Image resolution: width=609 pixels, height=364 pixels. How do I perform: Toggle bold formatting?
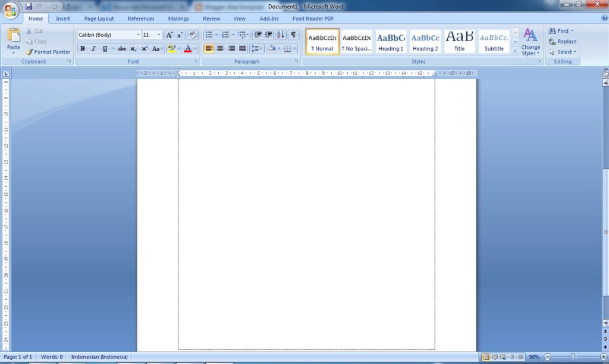[x=82, y=49]
